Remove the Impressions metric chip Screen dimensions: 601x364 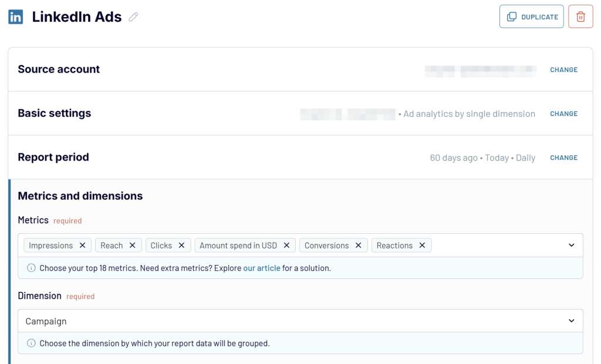82,246
